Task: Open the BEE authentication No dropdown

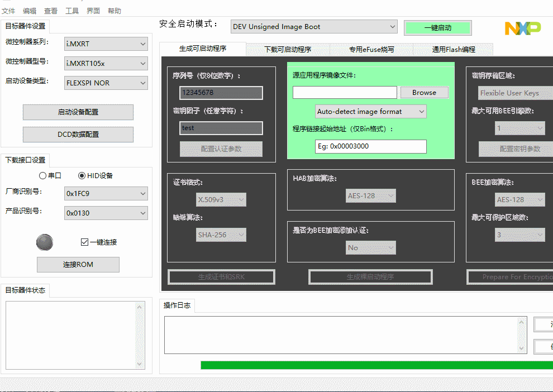Action: (x=371, y=248)
